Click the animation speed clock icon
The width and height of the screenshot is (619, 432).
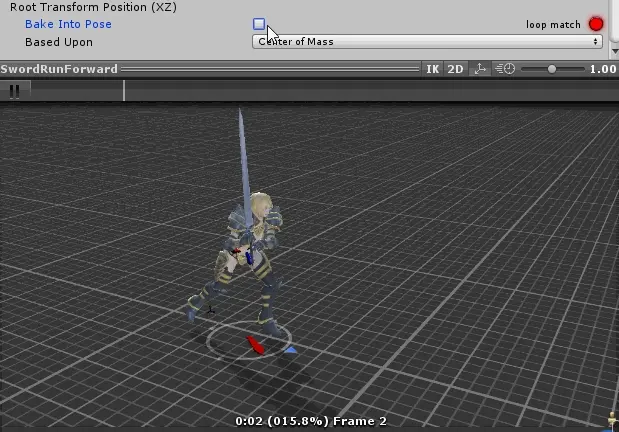505,69
